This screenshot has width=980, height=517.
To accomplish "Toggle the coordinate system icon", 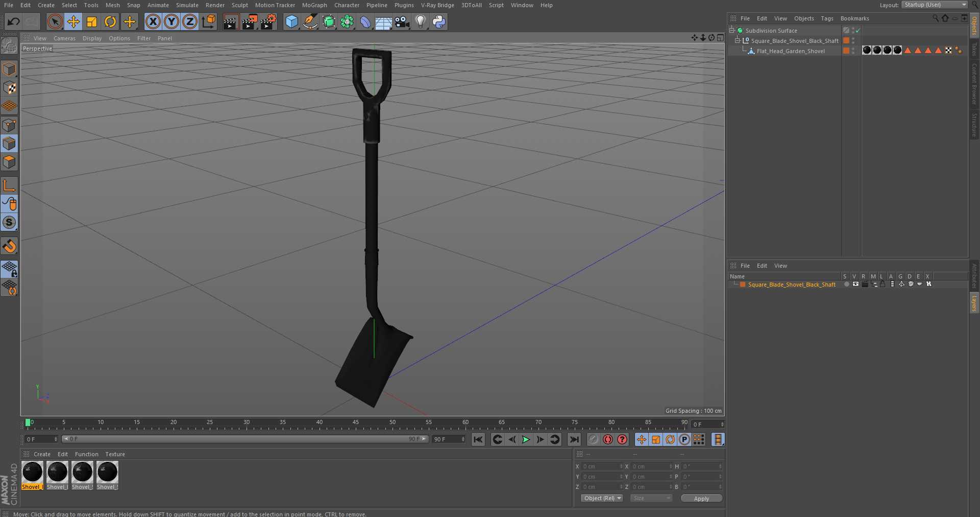I will (209, 21).
